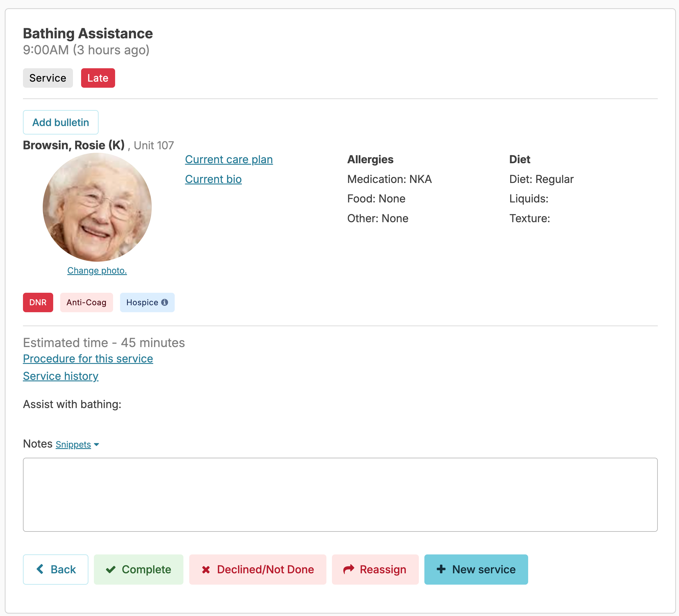Viewport: 679px width, 616px height.
Task: Expand the Snippets dropdown arrow
Action: [97, 445]
